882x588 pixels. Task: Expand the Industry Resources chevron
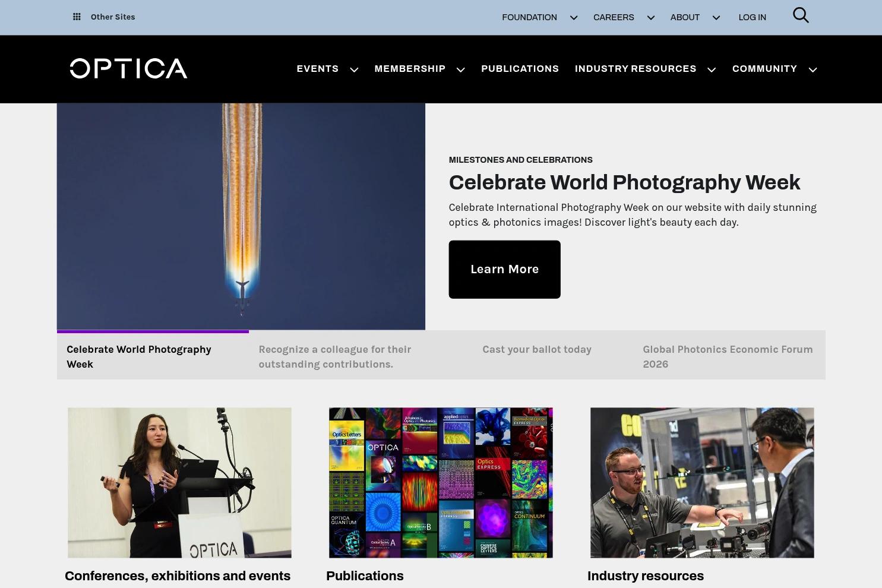coord(712,69)
